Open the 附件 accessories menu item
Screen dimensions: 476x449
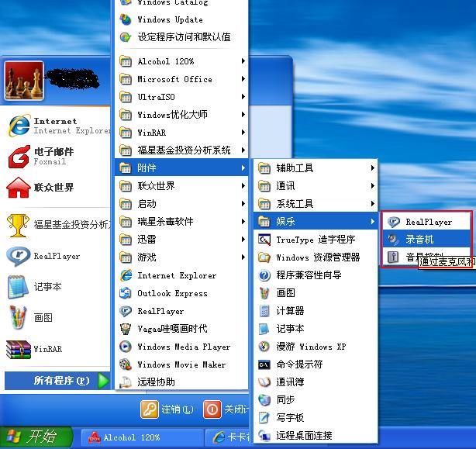click(x=181, y=168)
